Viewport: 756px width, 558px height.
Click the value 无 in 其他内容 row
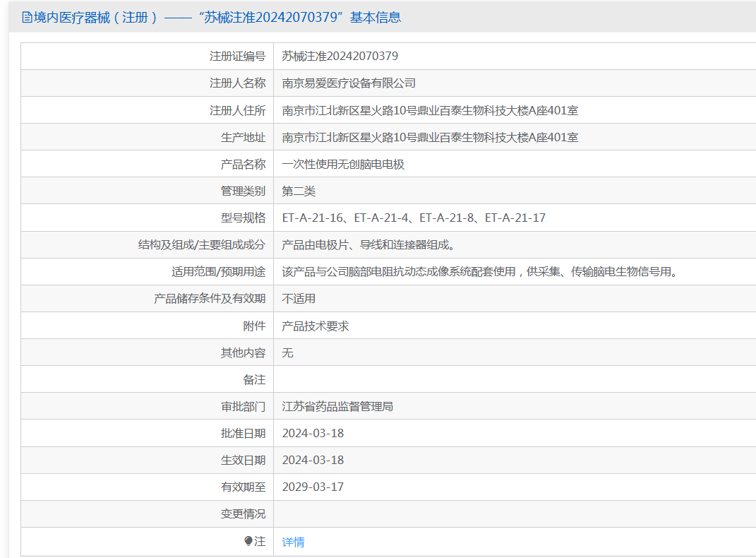[x=287, y=352]
